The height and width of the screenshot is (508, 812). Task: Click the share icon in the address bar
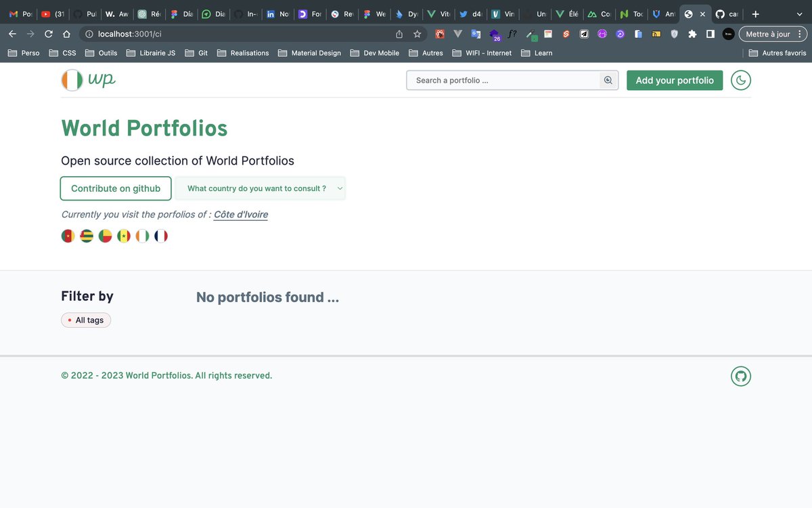point(399,34)
